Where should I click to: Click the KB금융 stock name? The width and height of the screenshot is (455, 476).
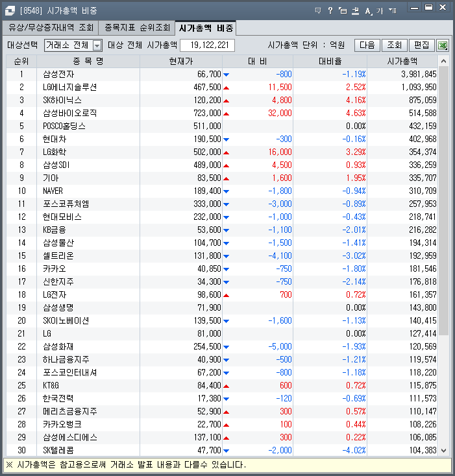(55, 230)
